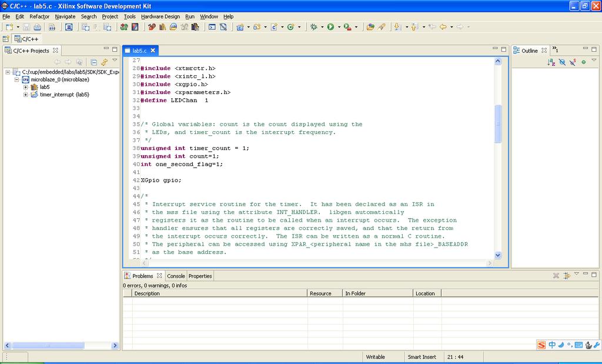The width and height of the screenshot is (602, 364).
Task: Click Collapse All in C/C++ Projects panel
Action: (93, 62)
